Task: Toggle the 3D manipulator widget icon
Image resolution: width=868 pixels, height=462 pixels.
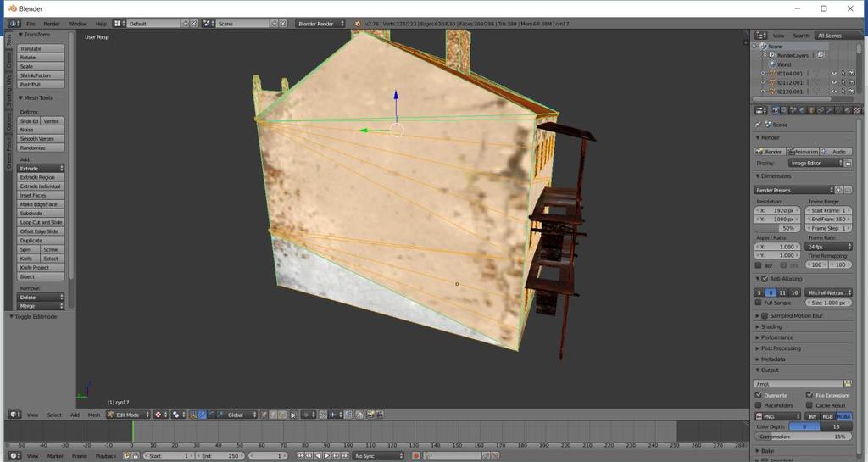Action: pyautogui.click(x=193, y=415)
